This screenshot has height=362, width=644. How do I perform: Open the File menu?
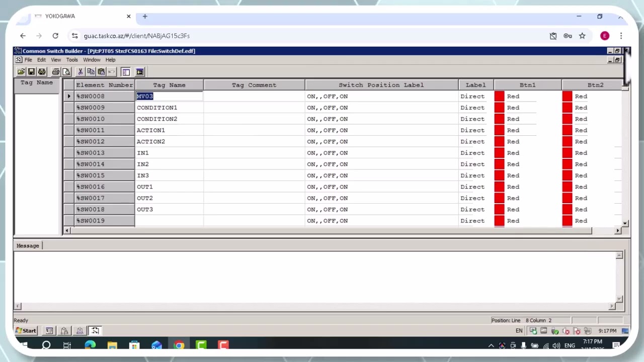click(x=28, y=60)
